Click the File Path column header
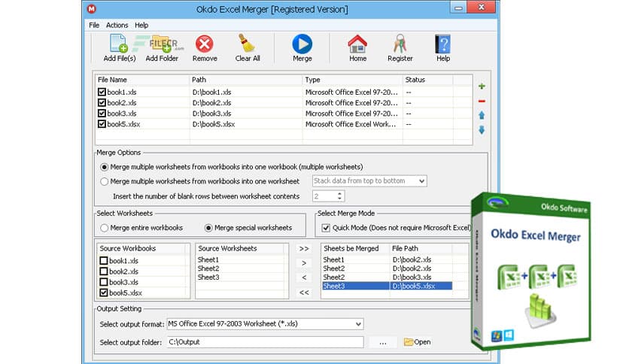 click(x=421, y=248)
